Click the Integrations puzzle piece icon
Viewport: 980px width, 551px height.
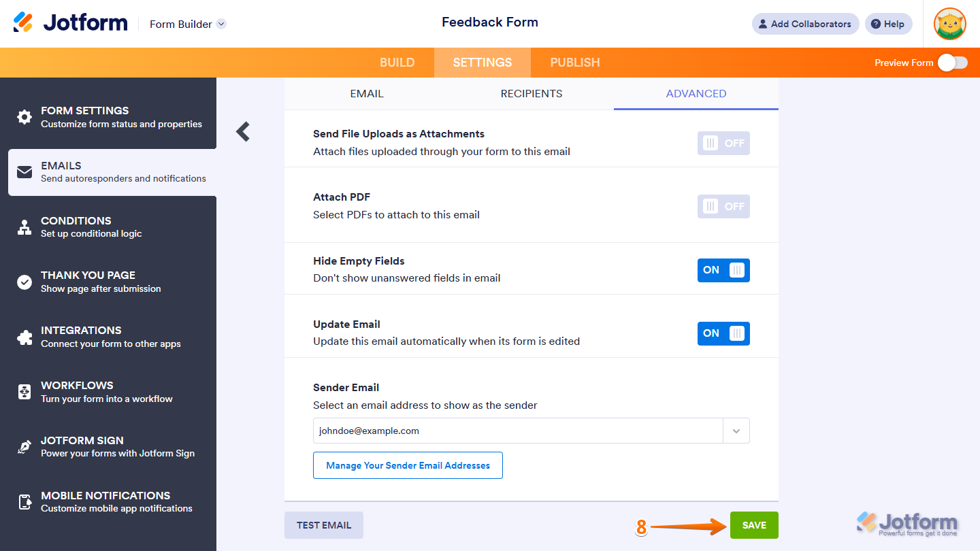[24, 337]
